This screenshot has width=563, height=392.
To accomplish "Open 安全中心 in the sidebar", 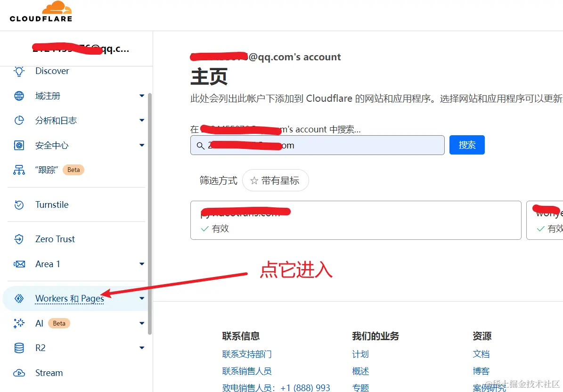I will click(52, 146).
